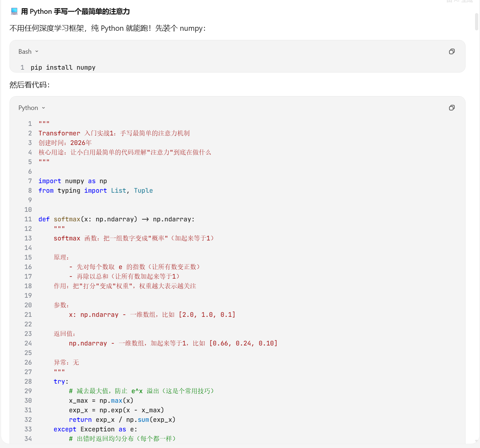The width and height of the screenshot is (480, 448).
Task: Click the laptop emoji in the heading
Action: [x=14, y=11]
